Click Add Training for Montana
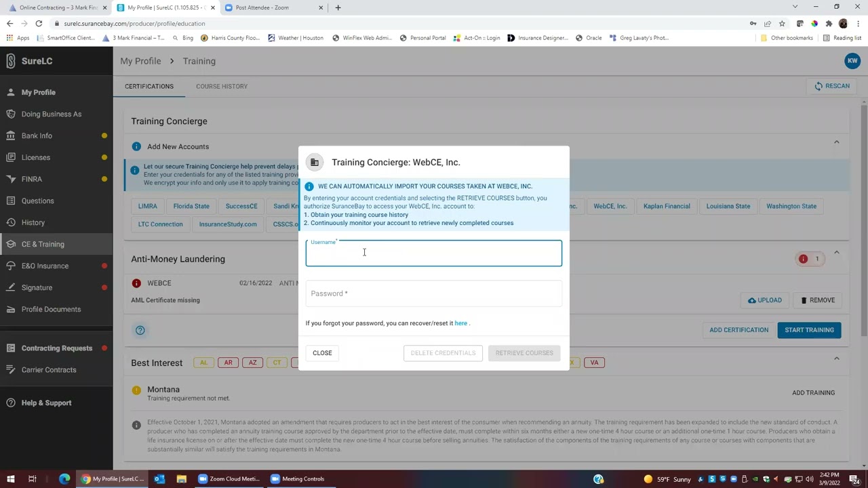 pos(813,392)
